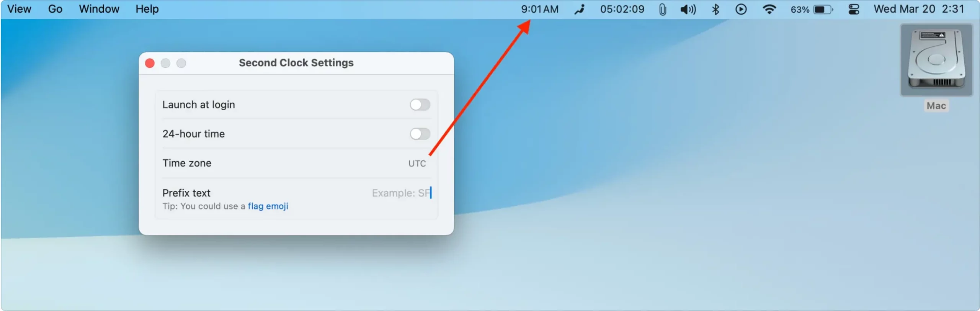
Task: Open the Wed Mar 20 date and time
Action: coord(918,9)
